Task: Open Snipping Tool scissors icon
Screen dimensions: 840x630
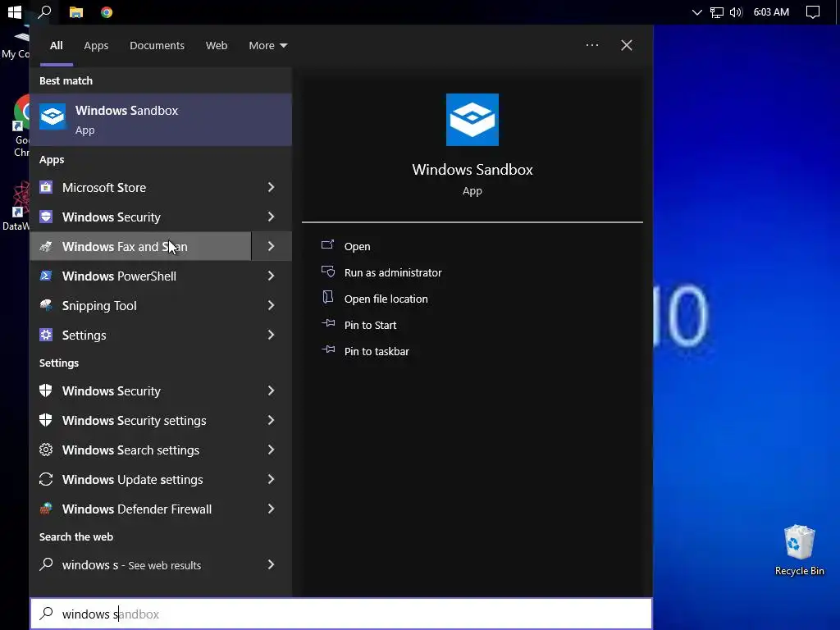Action: [46, 305]
